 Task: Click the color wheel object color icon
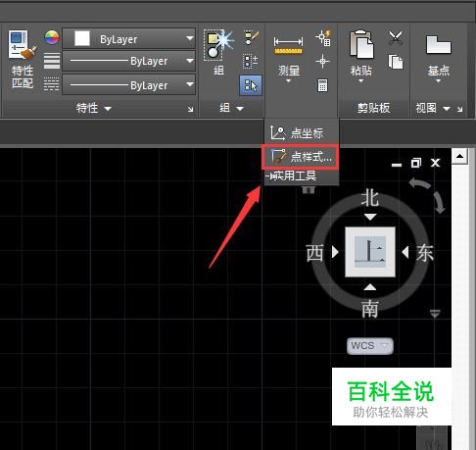(x=52, y=37)
